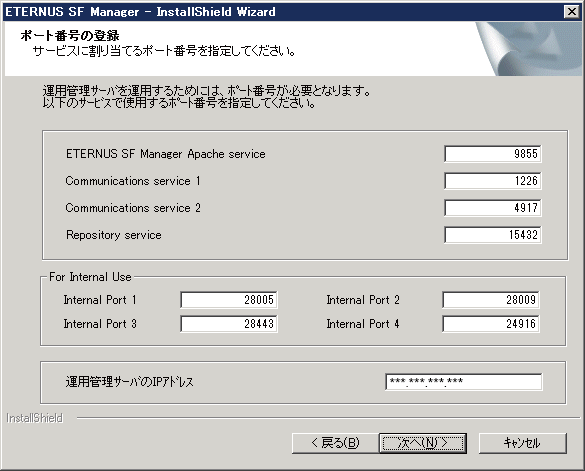Close the InstallShield Wizard window
Screen dimensions: 585x471
(x=572, y=12)
